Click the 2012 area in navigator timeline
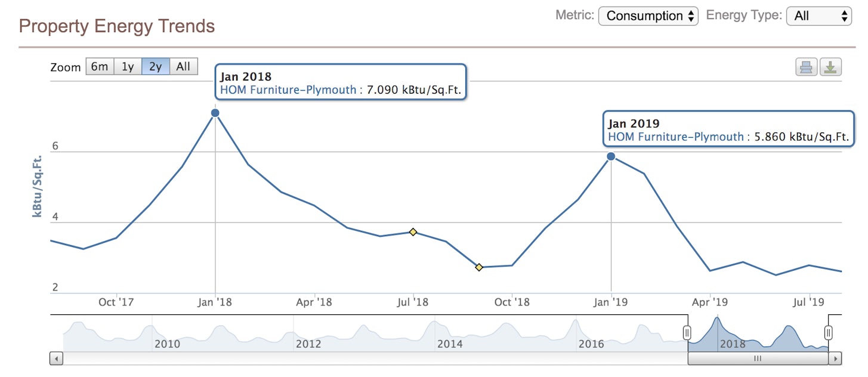Image resolution: width=868 pixels, height=377 pixels. 308,343
